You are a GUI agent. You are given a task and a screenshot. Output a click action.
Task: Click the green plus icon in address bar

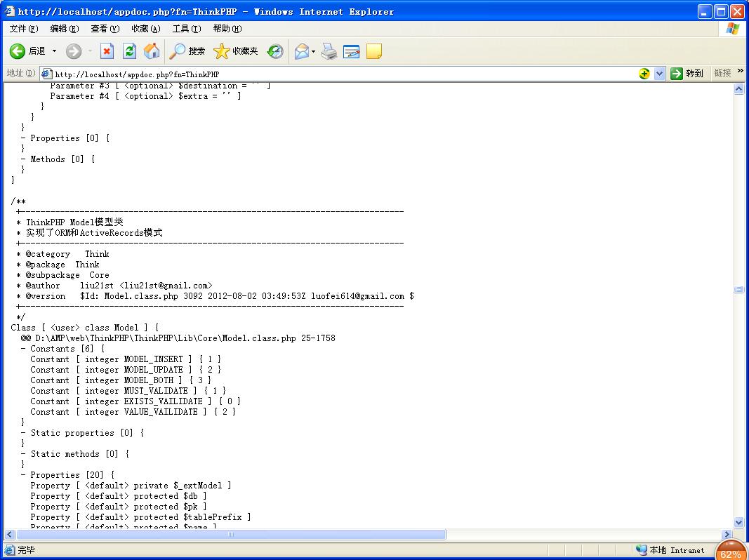644,74
